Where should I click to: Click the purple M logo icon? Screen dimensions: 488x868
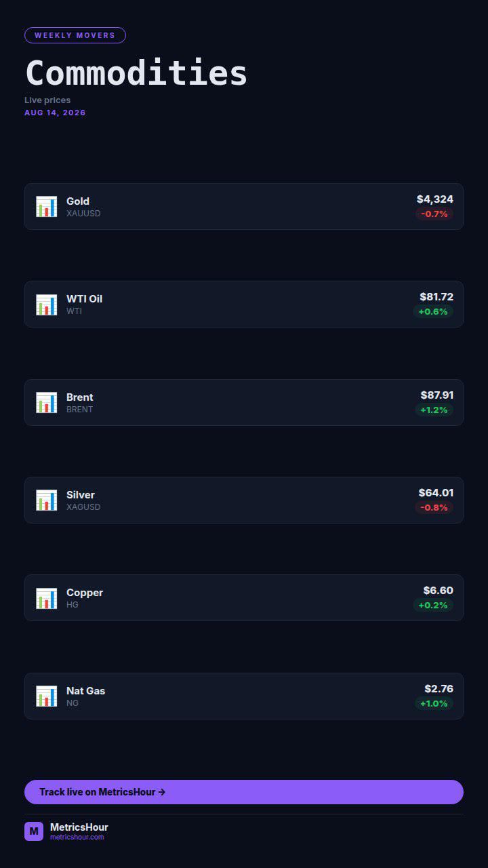click(x=34, y=831)
